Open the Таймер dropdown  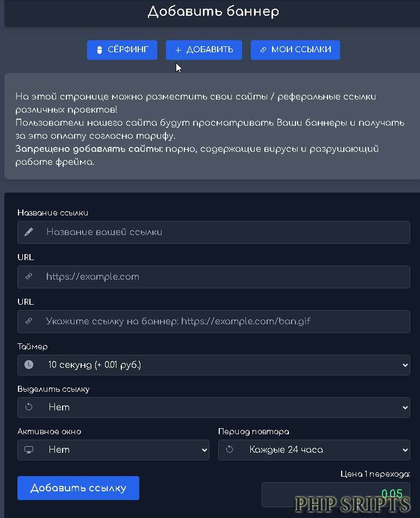(214, 365)
